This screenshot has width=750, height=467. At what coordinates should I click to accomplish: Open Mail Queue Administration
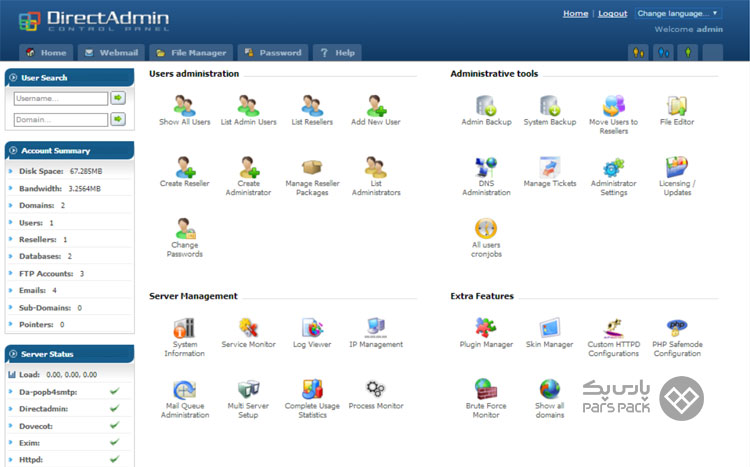[x=185, y=399]
